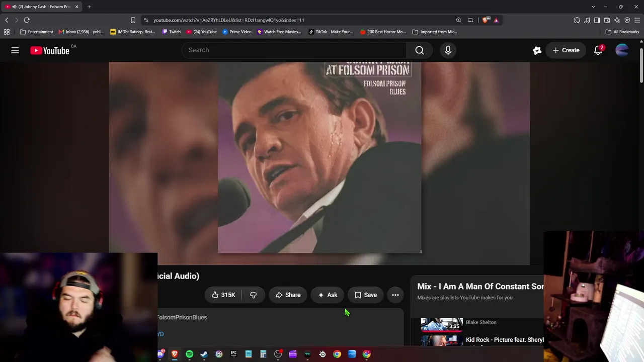This screenshot has height=362, width=644.
Task: Open the Blake Shelton 3:35 video thumbnail
Action: pyautogui.click(x=442, y=324)
